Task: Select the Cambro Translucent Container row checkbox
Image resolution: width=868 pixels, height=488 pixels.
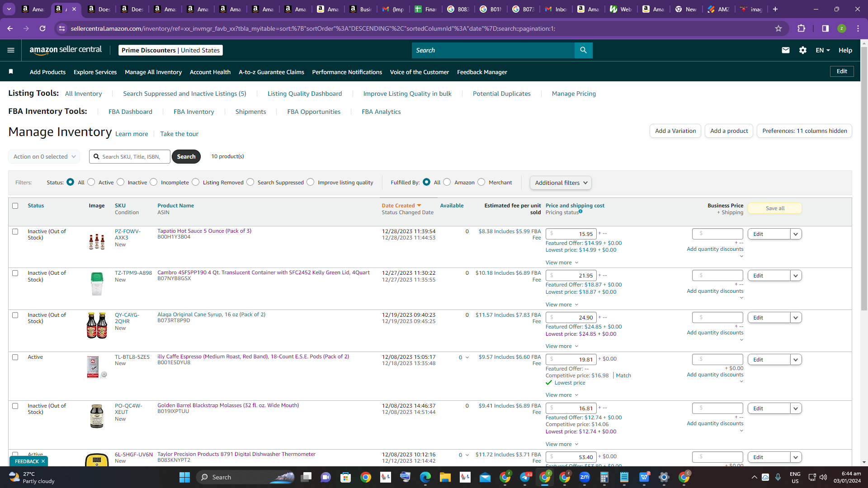Action: [x=15, y=273]
